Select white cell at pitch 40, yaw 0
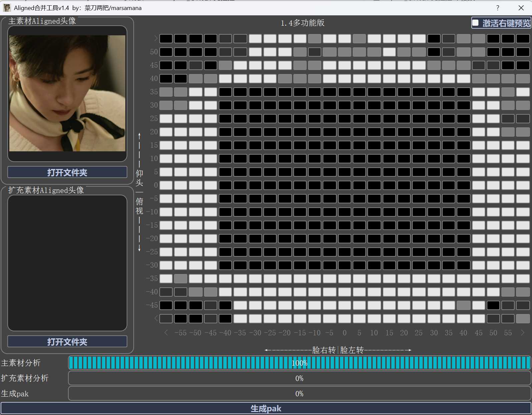This screenshot has width=532, height=415. pyautogui.click(x=344, y=79)
